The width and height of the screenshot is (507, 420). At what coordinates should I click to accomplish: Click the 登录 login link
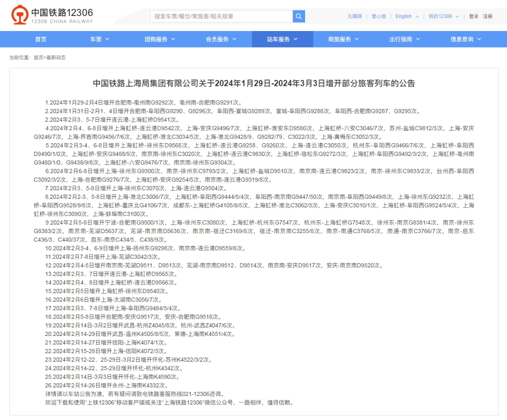(x=474, y=16)
